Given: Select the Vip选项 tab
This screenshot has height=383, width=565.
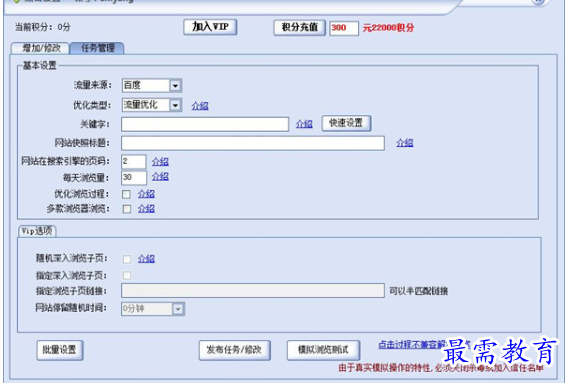Looking at the screenshot, I should 37,231.
